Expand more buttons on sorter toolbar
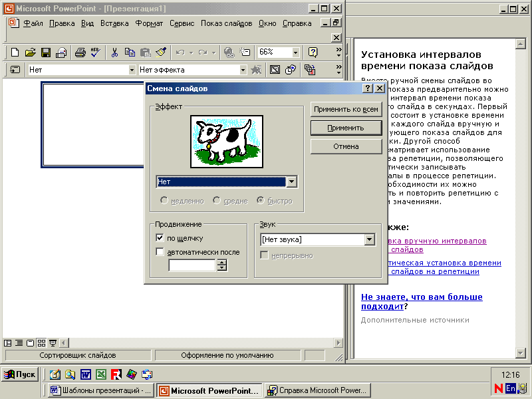This screenshot has height=399, width=532. coord(338,70)
